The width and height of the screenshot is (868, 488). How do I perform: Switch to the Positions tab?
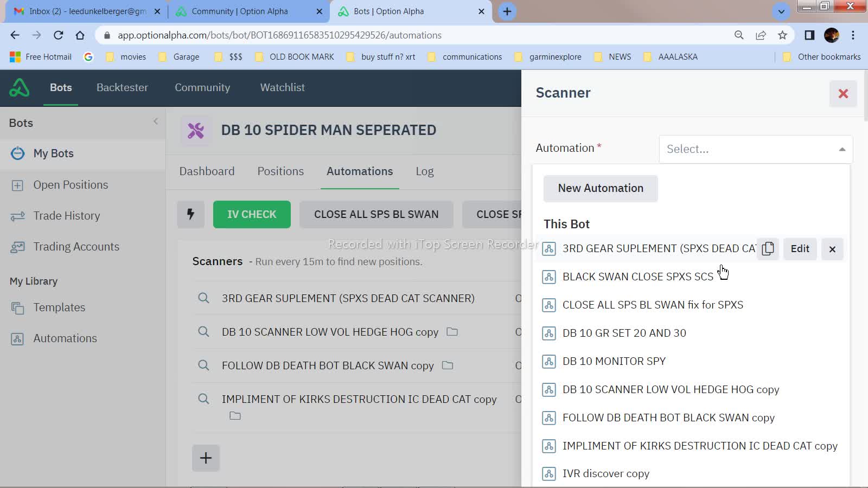click(280, 171)
